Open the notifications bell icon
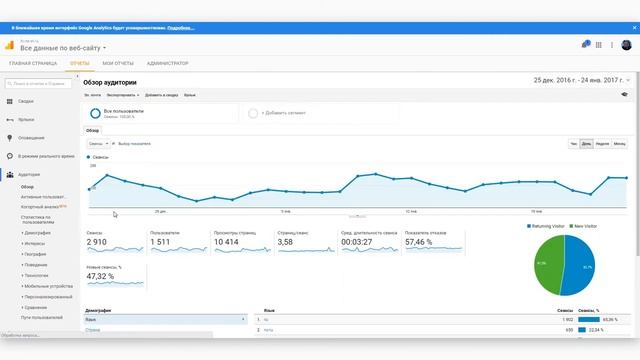Image resolution: width=640 pixels, height=360 pixels. [x=585, y=44]
